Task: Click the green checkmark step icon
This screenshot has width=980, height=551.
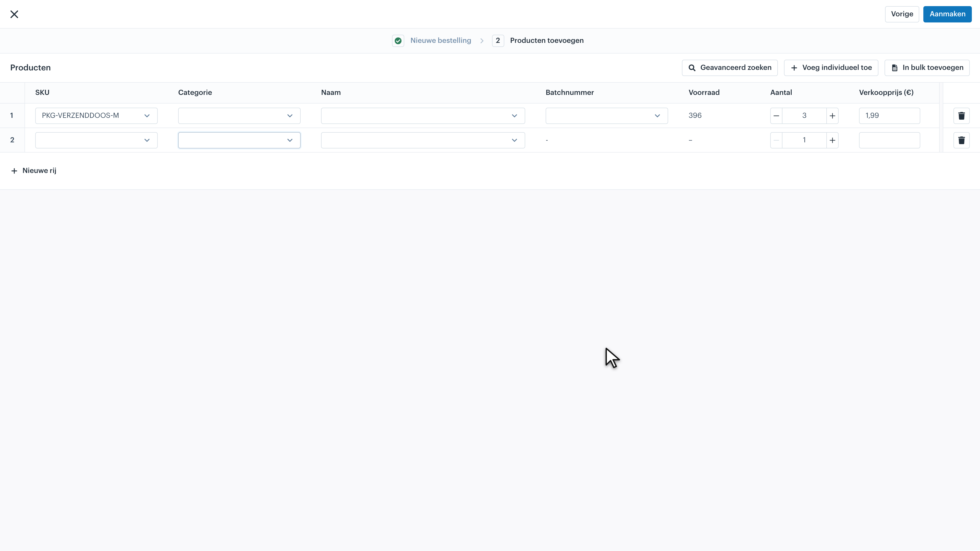Action: (398, 41)
